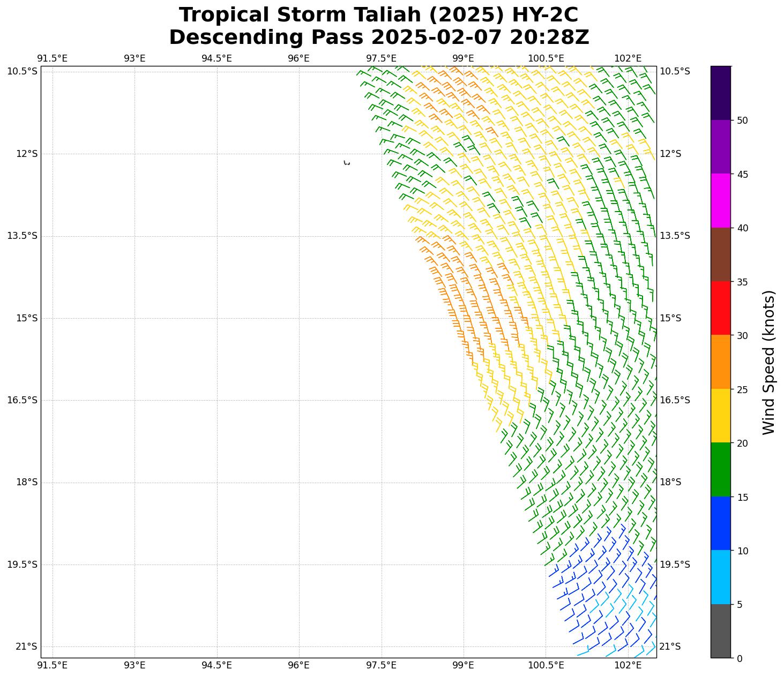
Task: Click the yellow 20–25 knot colorbar segment
Action: point(720,416)
